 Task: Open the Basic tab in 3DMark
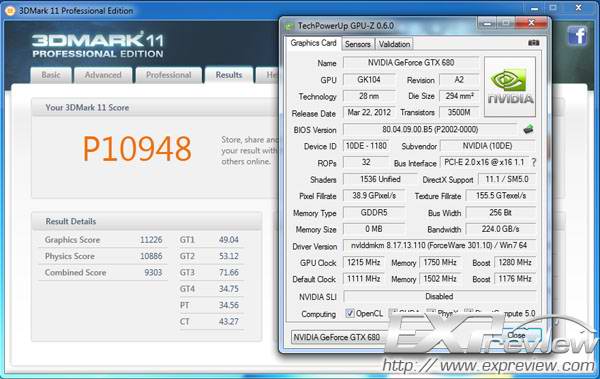point(51,75)
